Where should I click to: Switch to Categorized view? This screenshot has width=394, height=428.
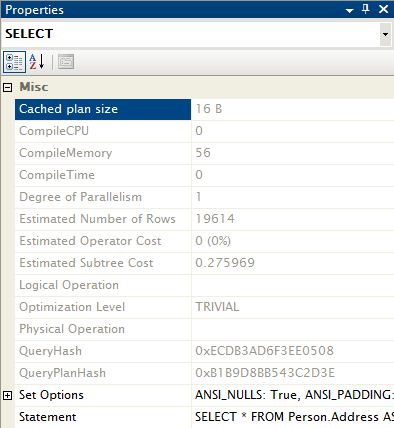14,62
